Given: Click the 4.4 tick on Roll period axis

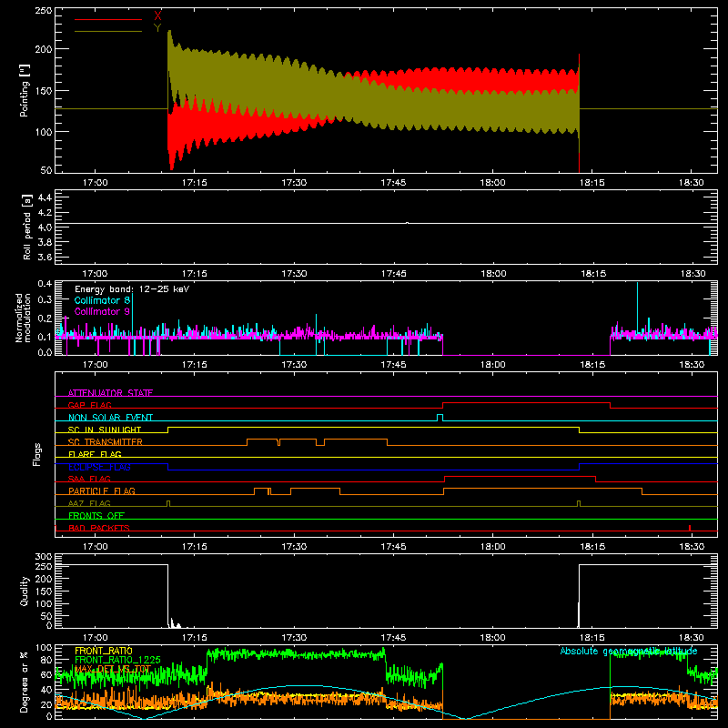Looking at the screenshot, I should [45, 197].
